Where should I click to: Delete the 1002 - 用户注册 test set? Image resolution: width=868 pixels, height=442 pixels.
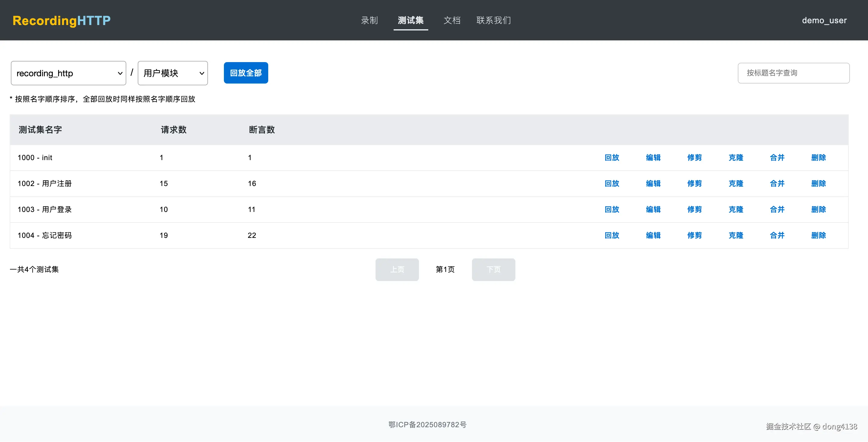(818, 183)
